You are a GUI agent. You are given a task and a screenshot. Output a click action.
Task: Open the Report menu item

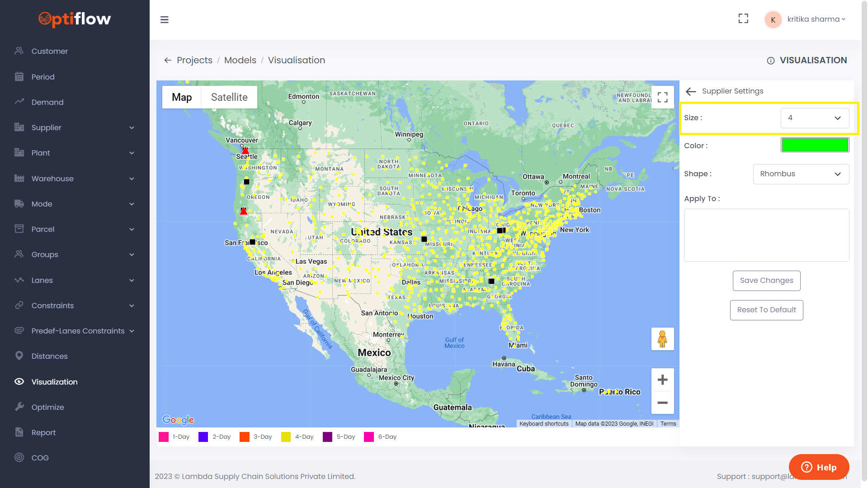pyautogui.click(x=43, y=432)
